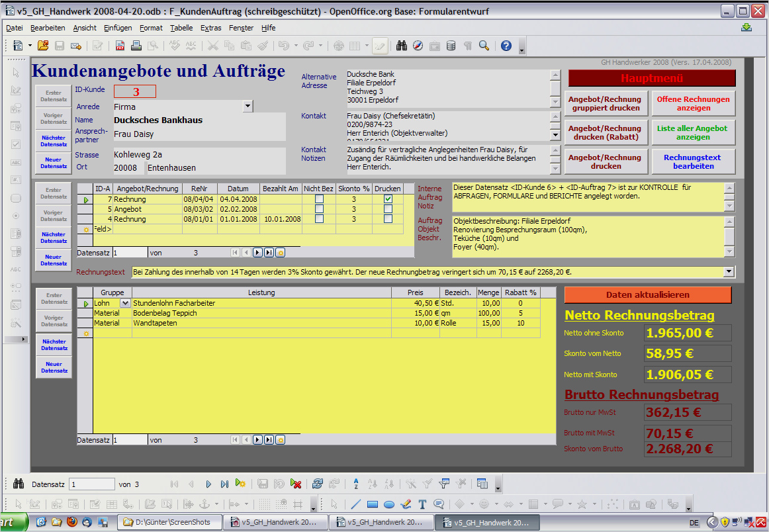This screenshot has width=769, height=532.
Task: Open the Rechnungstext dropdown list
Action: (x=729, y=271)
